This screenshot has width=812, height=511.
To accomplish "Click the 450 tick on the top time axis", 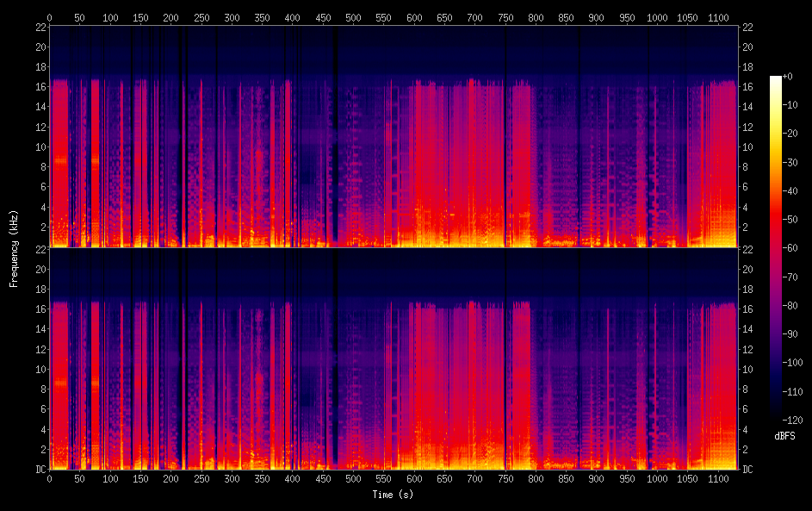I will coord(323,17).
